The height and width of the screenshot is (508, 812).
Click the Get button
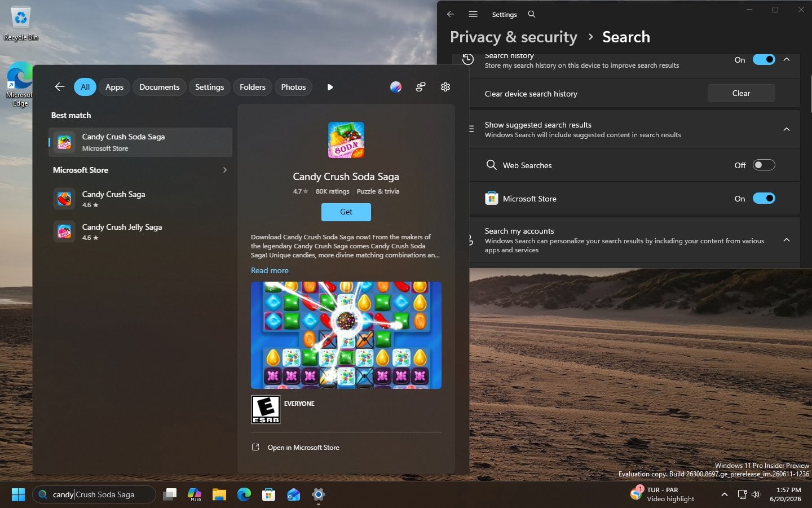tap(346, 212)
